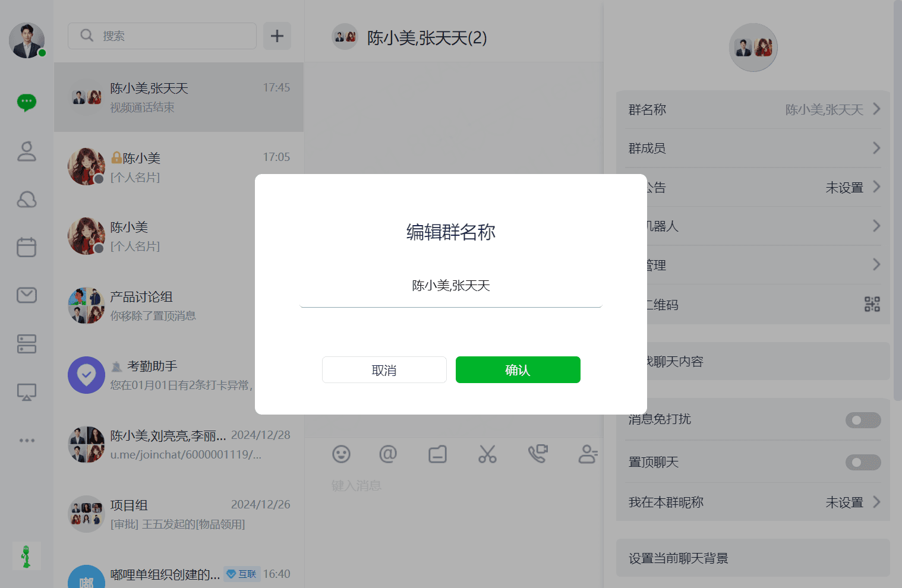Toggle the 消息免打扰 switch
The width and height of the screenshot is (902, 588).
(x=863, y=420)
